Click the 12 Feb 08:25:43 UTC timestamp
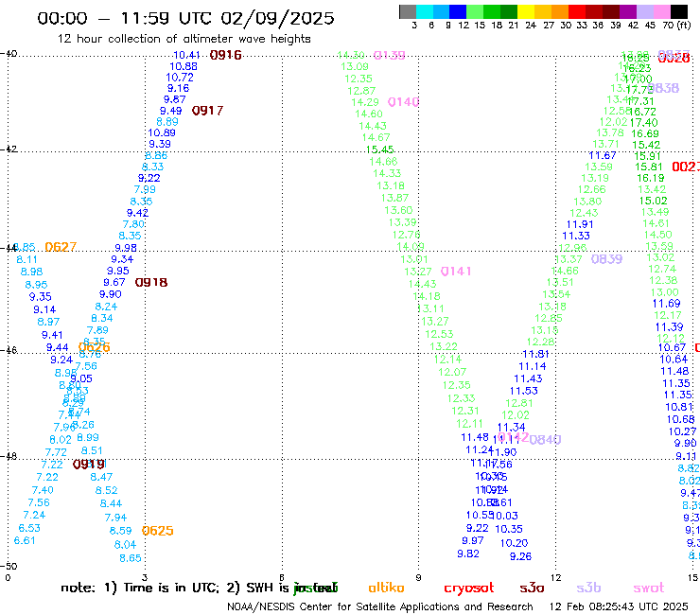The image size is (700, 615). 619,606
